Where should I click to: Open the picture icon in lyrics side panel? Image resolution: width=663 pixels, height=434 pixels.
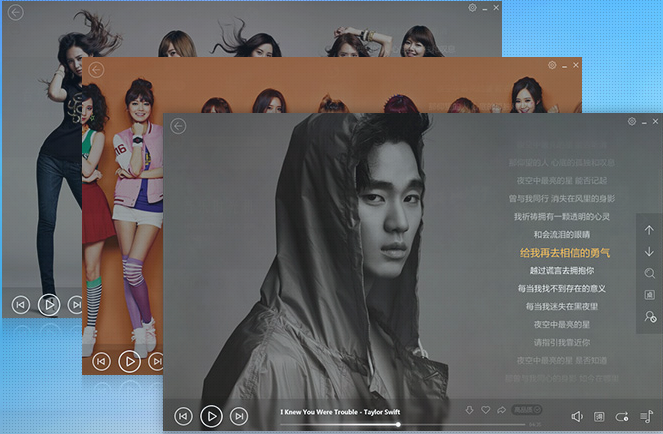[649, 295]
